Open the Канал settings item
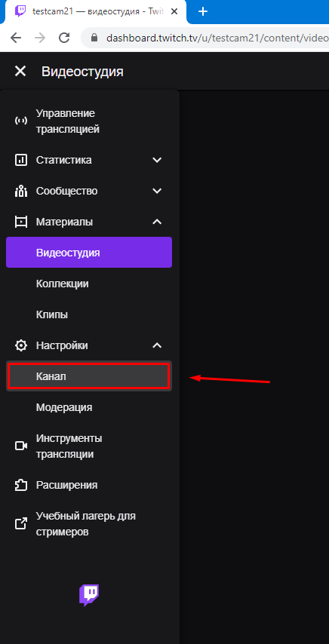 pos(89,376)
